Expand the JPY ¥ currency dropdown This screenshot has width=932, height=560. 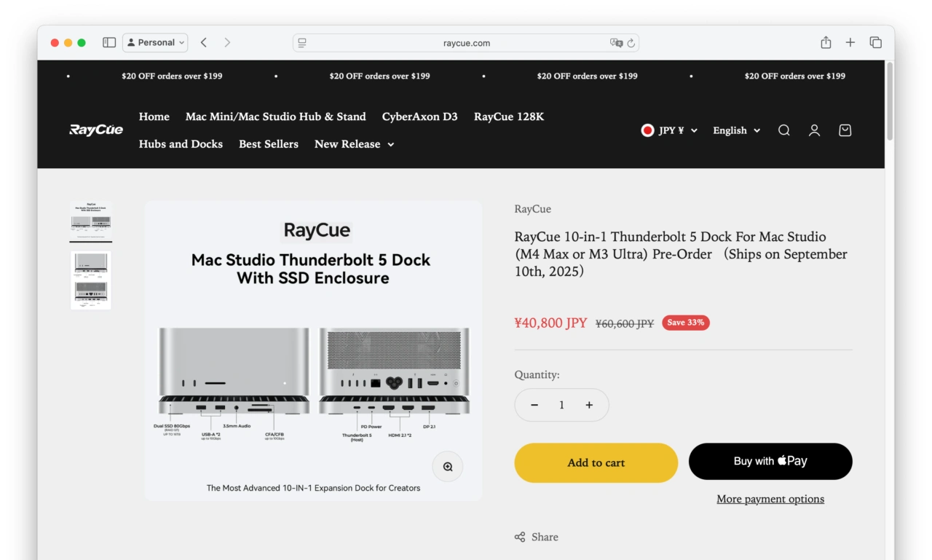(x=670, y=130)
